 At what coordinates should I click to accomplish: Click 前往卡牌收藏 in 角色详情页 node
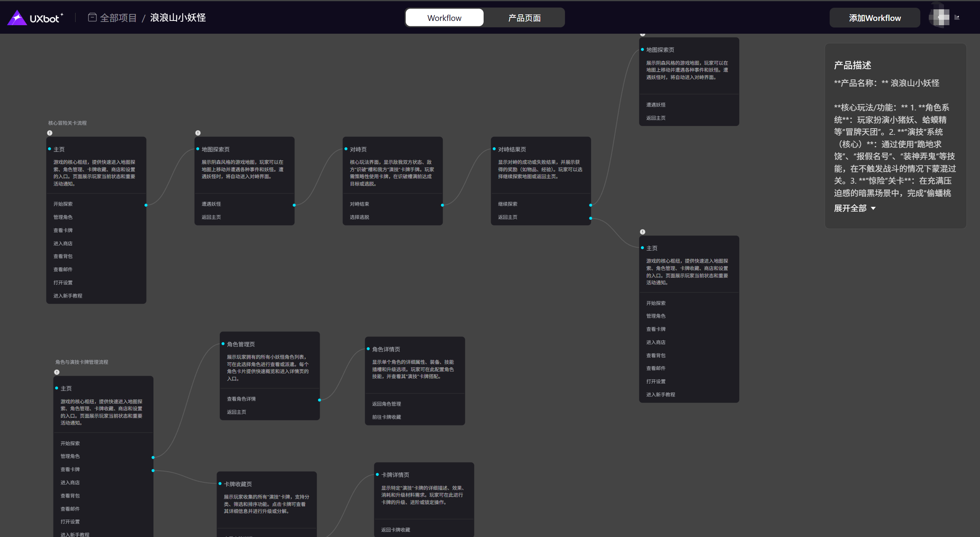coord(386,417)
